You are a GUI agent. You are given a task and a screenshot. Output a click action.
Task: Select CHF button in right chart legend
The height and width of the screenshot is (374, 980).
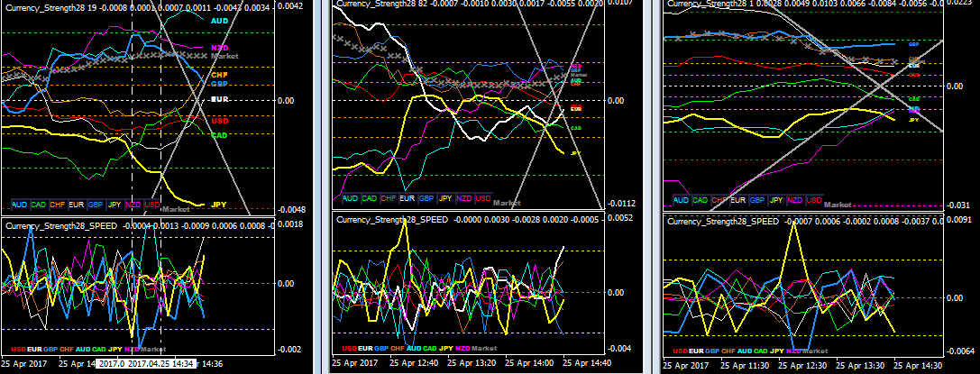point(719,200)
